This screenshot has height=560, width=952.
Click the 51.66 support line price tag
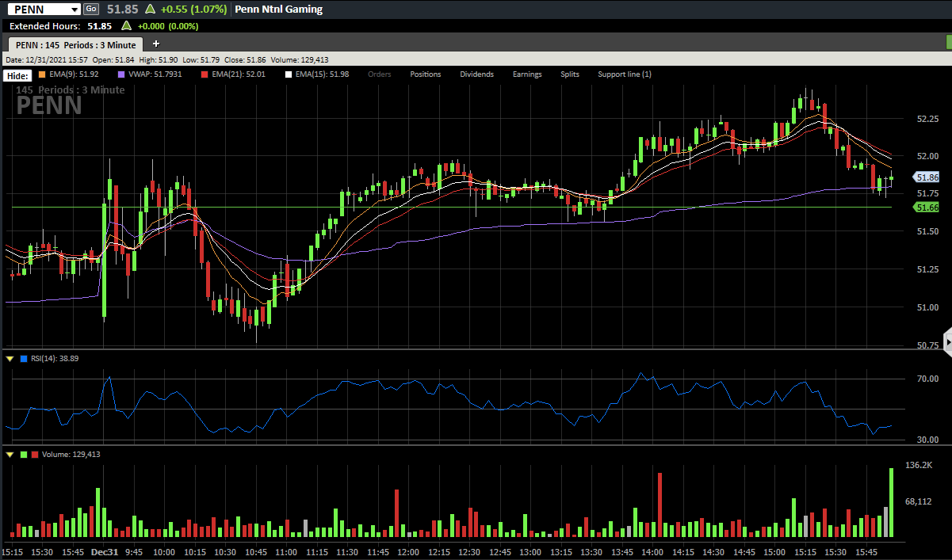pos(926,208)
